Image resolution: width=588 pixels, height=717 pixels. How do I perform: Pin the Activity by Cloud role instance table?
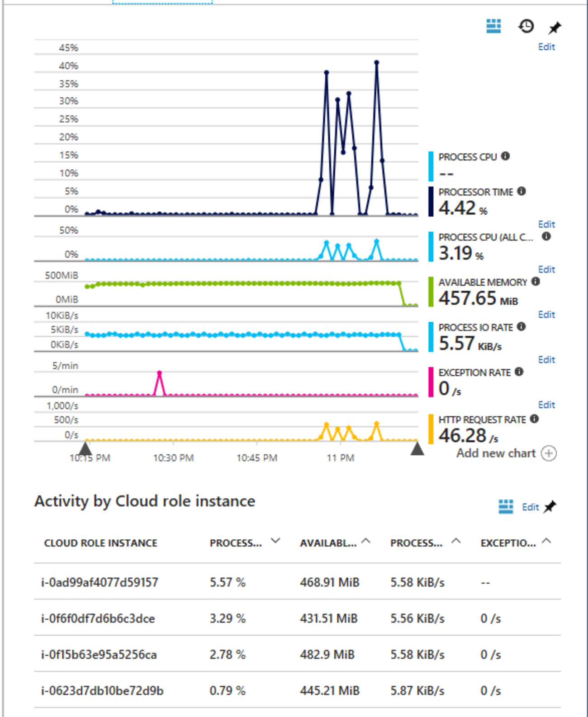pyautogui.click(x=550, y=507)
